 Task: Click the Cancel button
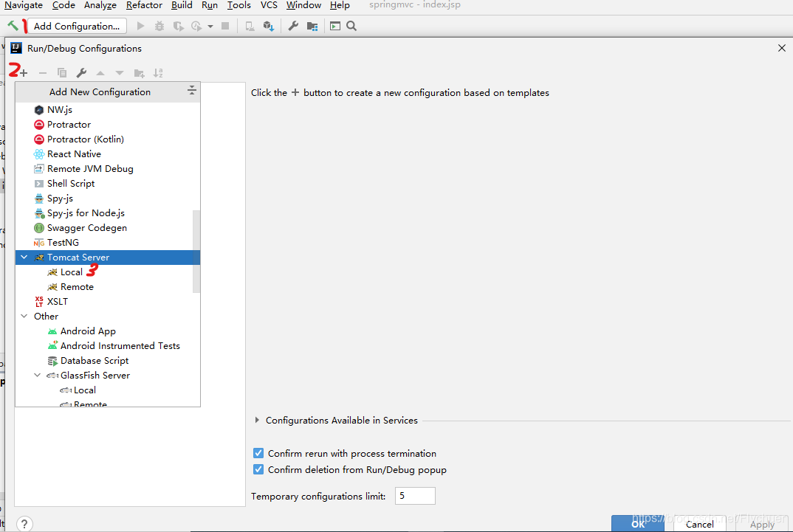700,525
